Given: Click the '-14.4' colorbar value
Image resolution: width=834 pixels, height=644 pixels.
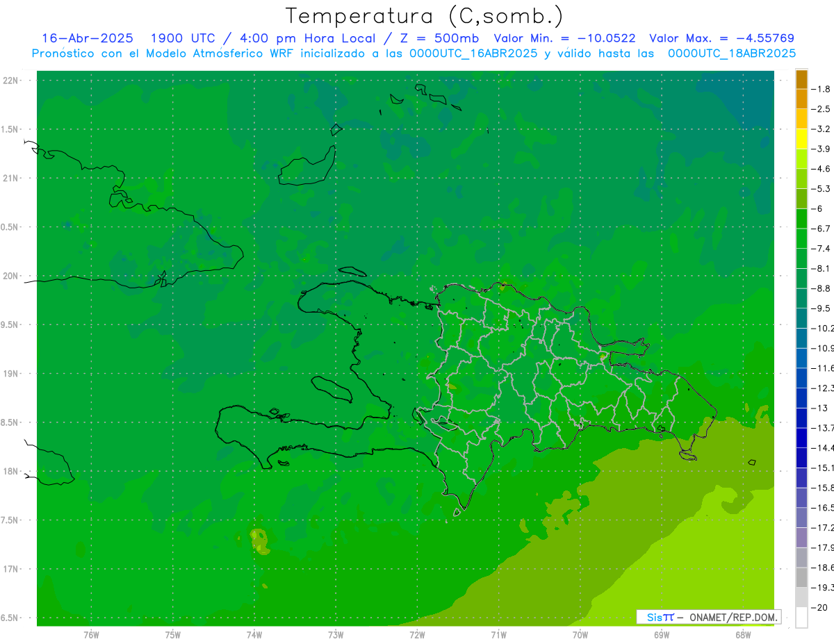Looking at the screenshot, I should 823,448.
